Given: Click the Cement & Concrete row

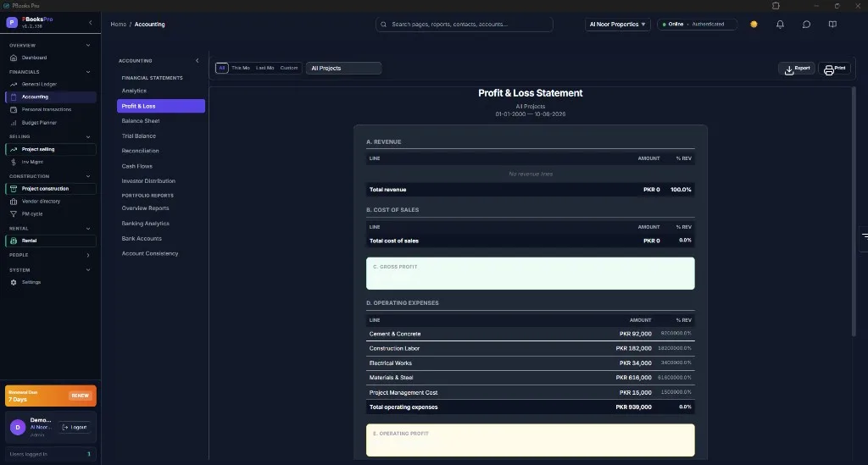Looking at the screenshot, I should 531,334.
